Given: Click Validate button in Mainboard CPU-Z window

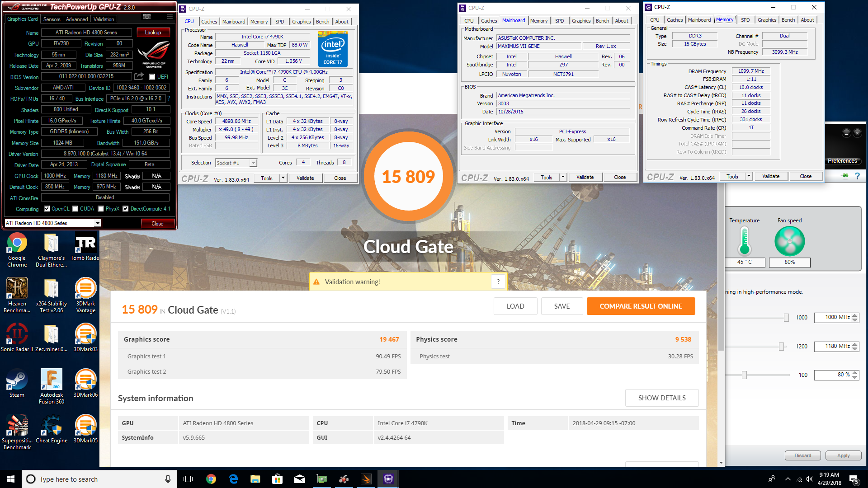Looking at the screenshot, I should pos(585,177).
